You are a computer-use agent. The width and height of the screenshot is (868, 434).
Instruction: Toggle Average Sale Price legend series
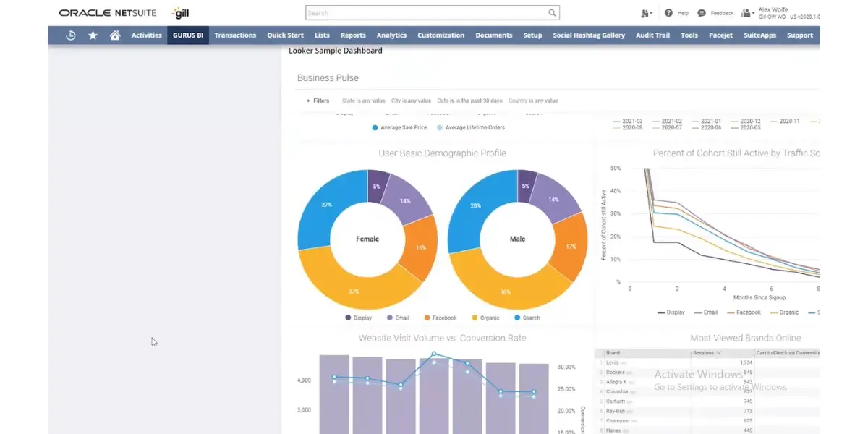(399, 128)
